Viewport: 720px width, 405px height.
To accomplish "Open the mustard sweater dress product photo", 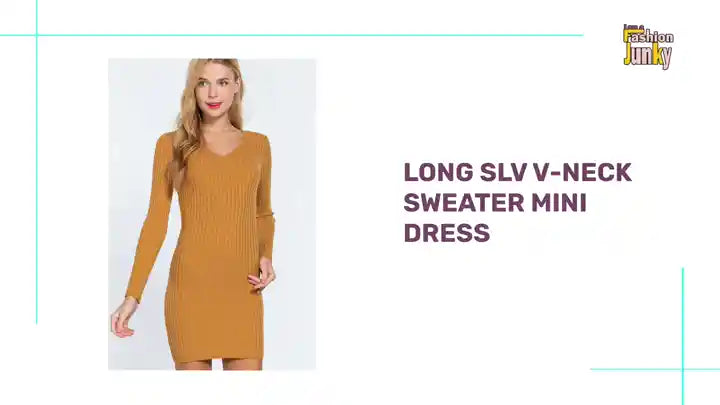I will point(212,214).
